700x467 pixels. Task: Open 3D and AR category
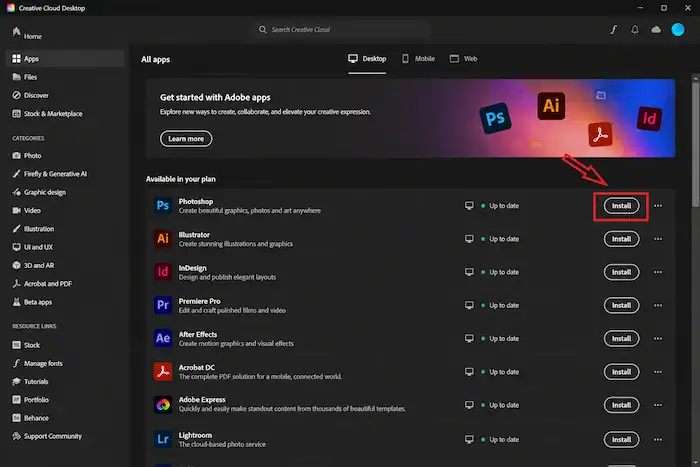pyautogui.click(x=33, y=265)
